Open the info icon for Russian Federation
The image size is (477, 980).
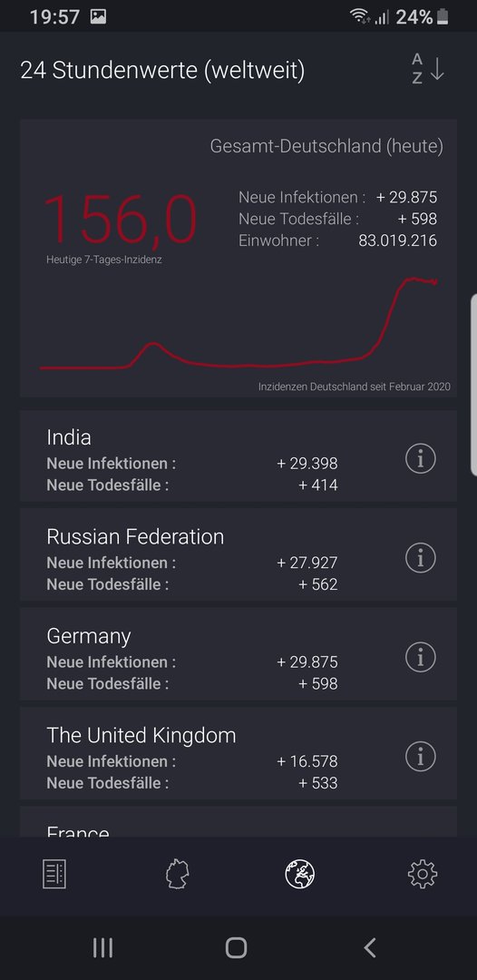click(420, 557)
